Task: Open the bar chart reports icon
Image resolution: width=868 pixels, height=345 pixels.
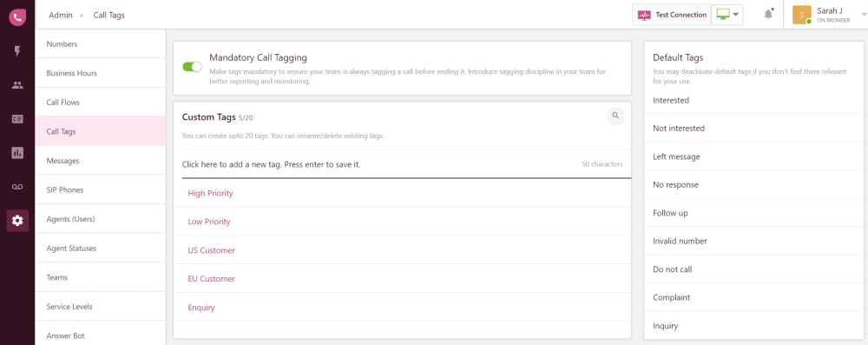Action: [17, 153]
